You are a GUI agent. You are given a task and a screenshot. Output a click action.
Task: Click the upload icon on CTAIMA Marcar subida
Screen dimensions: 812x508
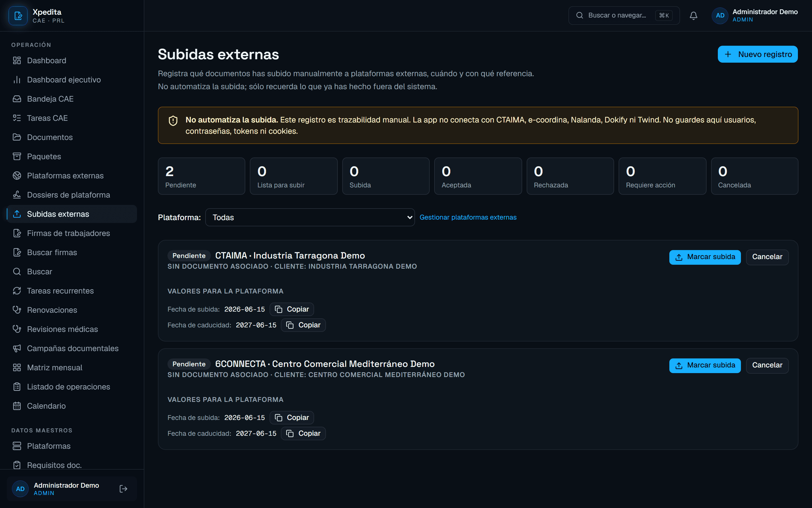679,257
